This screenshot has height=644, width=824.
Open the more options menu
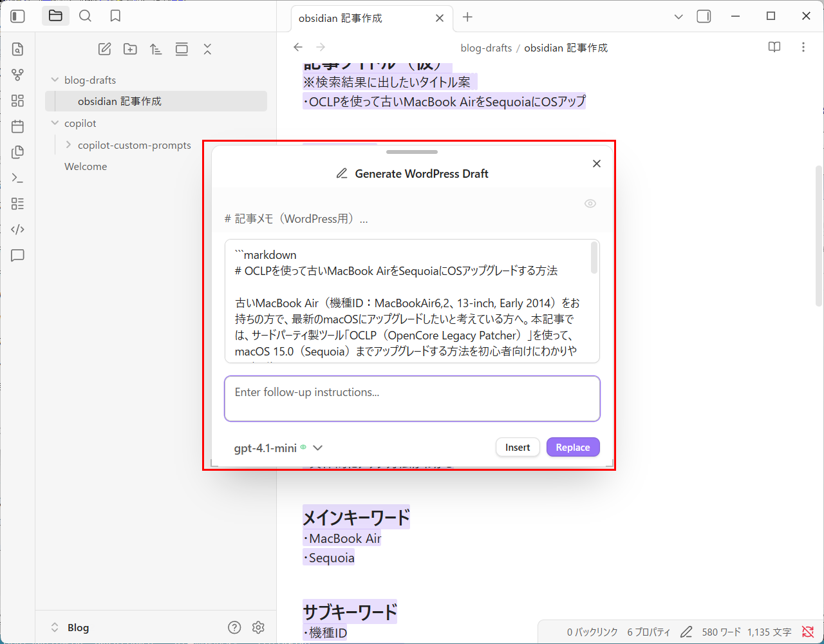(803, 47)
